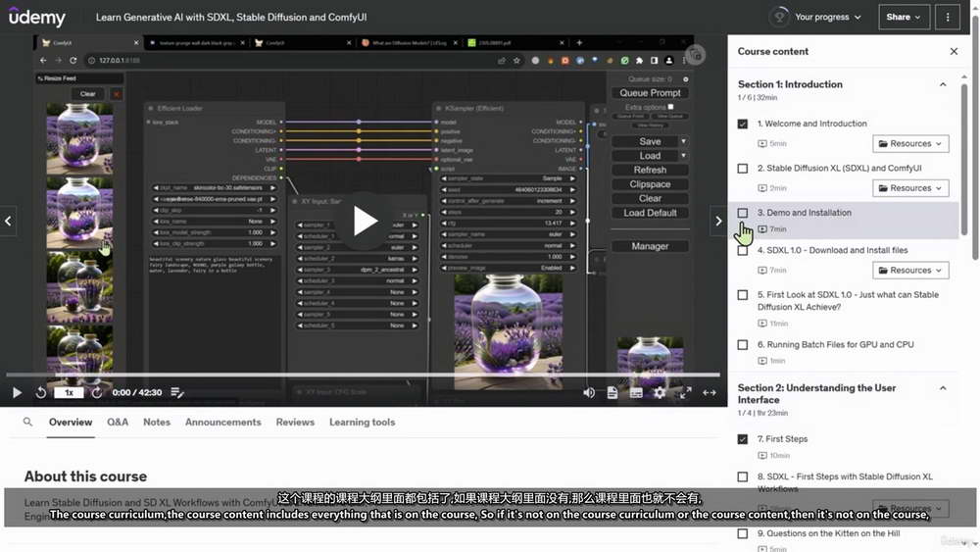Check lecture 9 Questions on the Kitten

(743, 534)
